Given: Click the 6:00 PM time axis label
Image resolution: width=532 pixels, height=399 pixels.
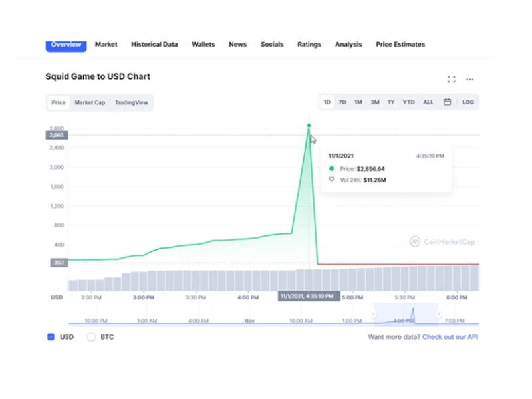Looking at the screenshot, I should [457, 297].
